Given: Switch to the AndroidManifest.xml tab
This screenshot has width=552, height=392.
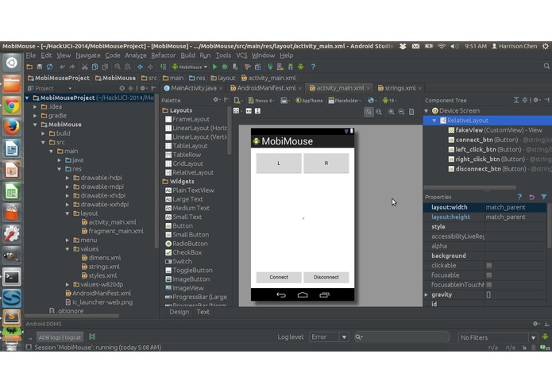Looking at the screenshot, I should coord(266,88).
